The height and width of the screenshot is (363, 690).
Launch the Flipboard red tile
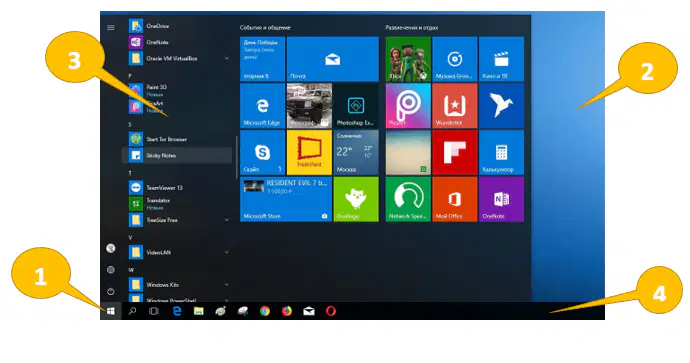coord(455,152)
